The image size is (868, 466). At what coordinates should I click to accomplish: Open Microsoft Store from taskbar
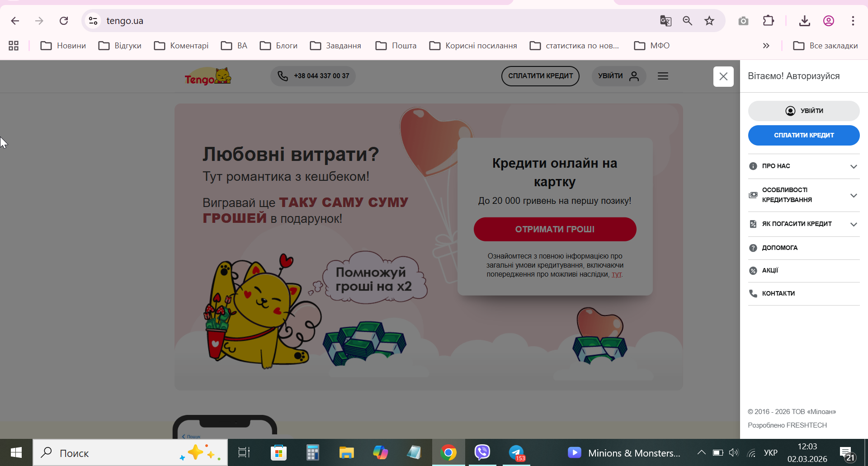278,452
